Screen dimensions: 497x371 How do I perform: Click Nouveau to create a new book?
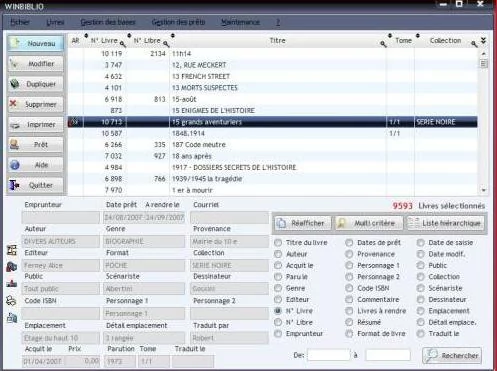(36, 44)
